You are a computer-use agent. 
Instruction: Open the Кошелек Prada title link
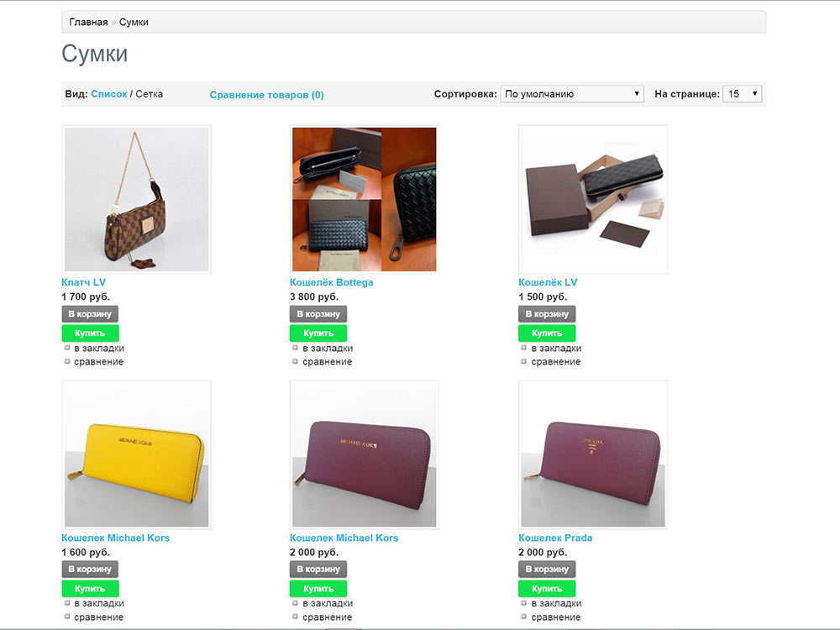click(555, 538)
